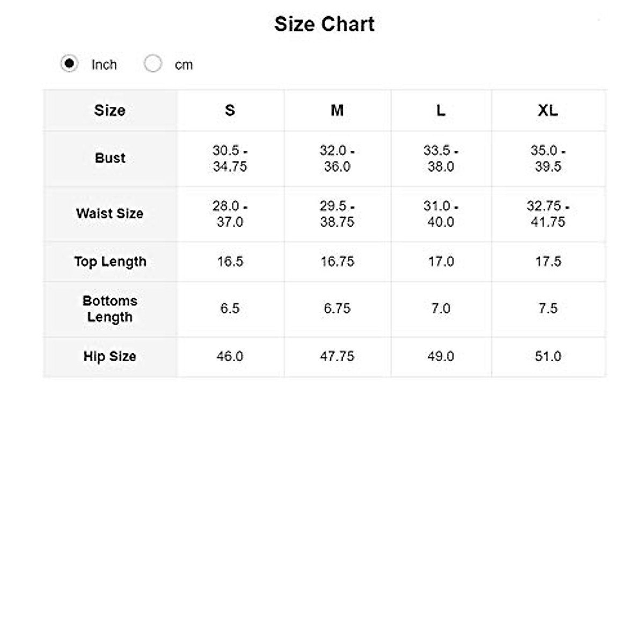Click the Bust row label

(x=110, y=158)
